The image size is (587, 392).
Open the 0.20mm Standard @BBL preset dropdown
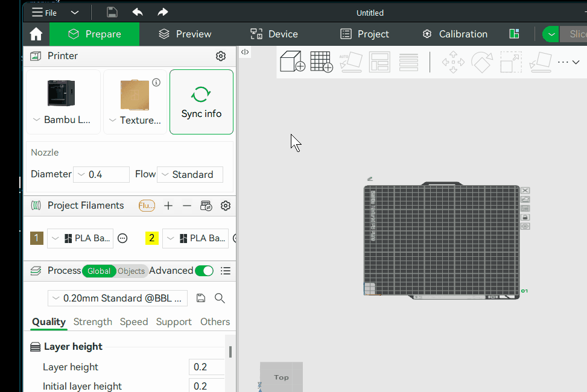click(118, 299)
